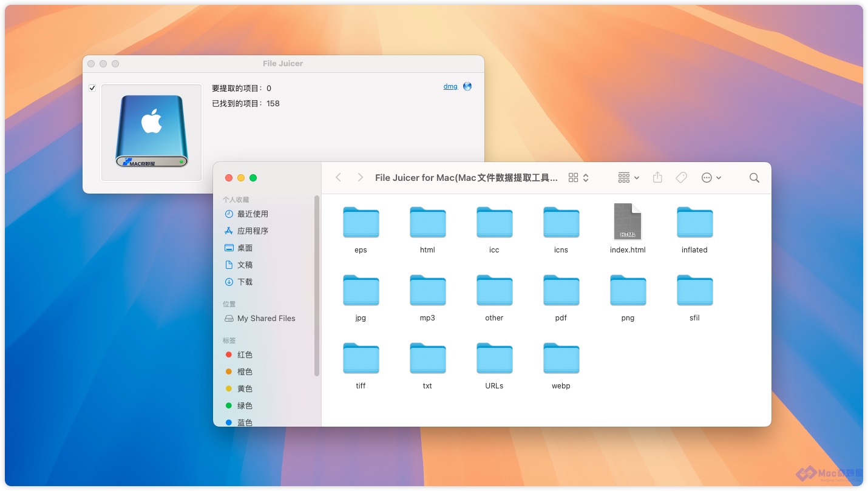Go forward with Finder forward arrow
The image size is (868, 491).
click(x=361, y=177)
